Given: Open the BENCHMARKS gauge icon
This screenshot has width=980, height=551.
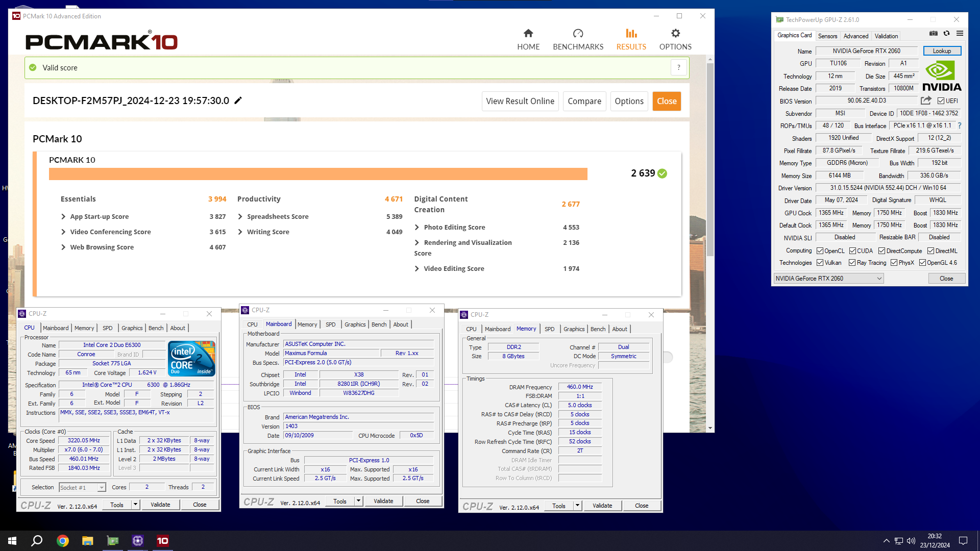Looking at the screenshot, I should point(578,34).
